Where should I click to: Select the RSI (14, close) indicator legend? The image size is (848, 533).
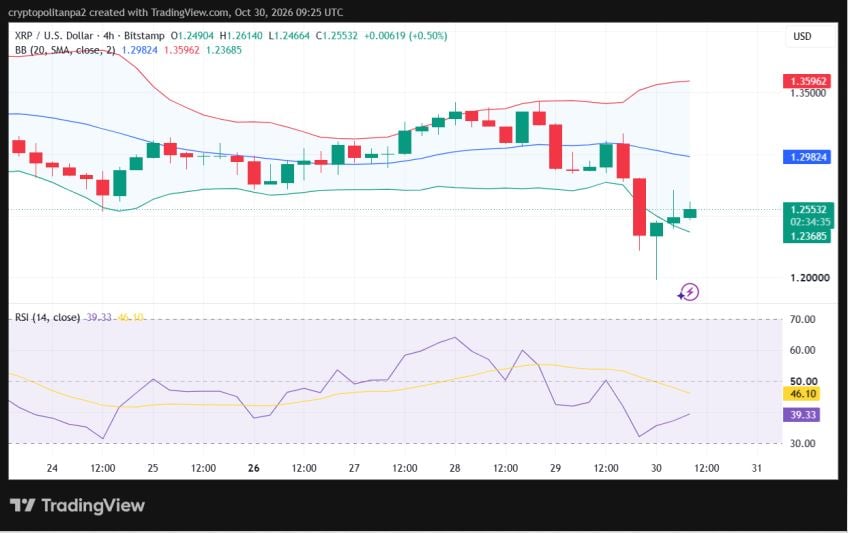coord(48,317)
